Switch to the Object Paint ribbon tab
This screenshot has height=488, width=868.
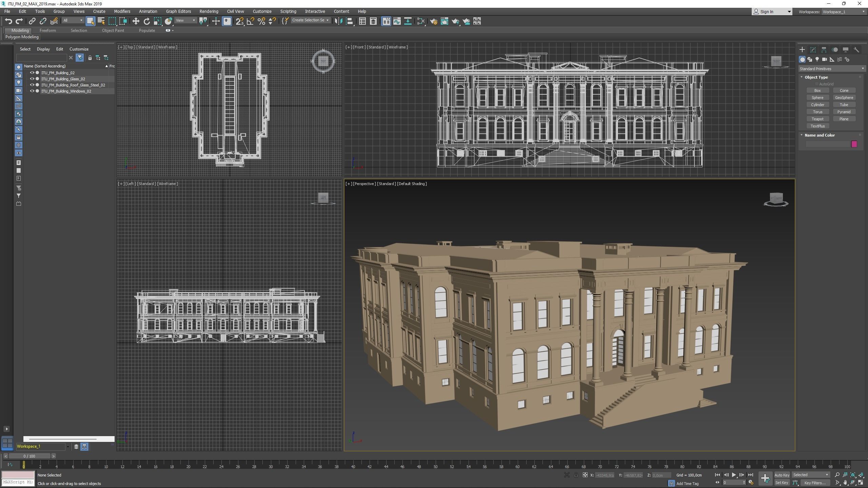pyautogui.click(x=113, y=30)
